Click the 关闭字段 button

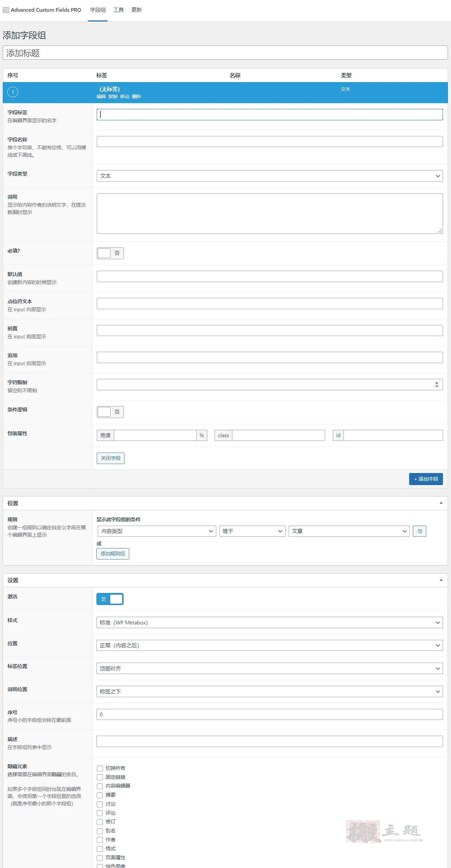[x=110, y=458]
